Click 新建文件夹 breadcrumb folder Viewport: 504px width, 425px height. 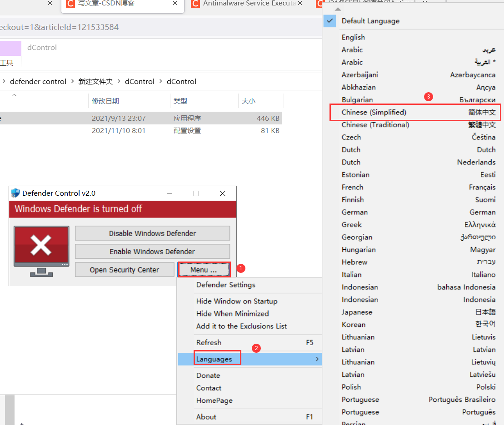95,82
